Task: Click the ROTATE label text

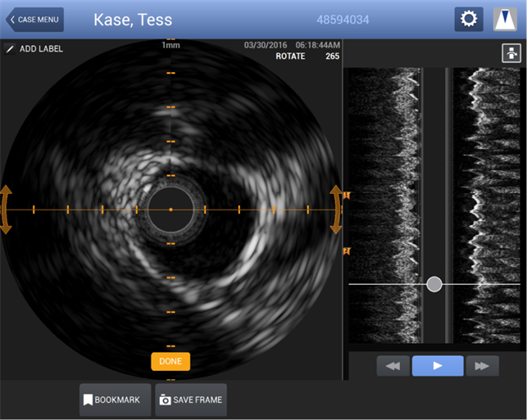Action: pyautogui.click(x=290, y=56)
